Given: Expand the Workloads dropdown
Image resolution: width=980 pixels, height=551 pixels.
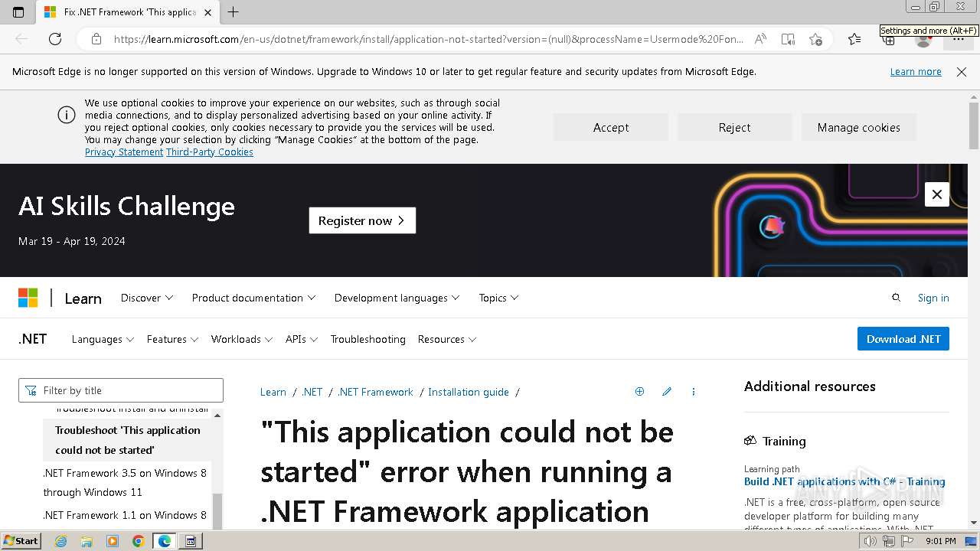Looking at the screenshot, I should pos(242,339).
